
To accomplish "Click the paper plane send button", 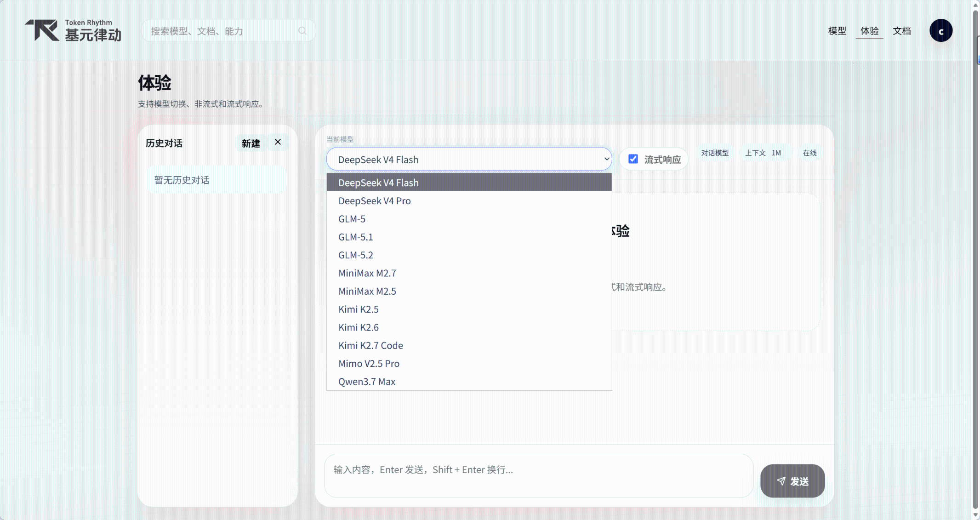I will tap(792, 481).
